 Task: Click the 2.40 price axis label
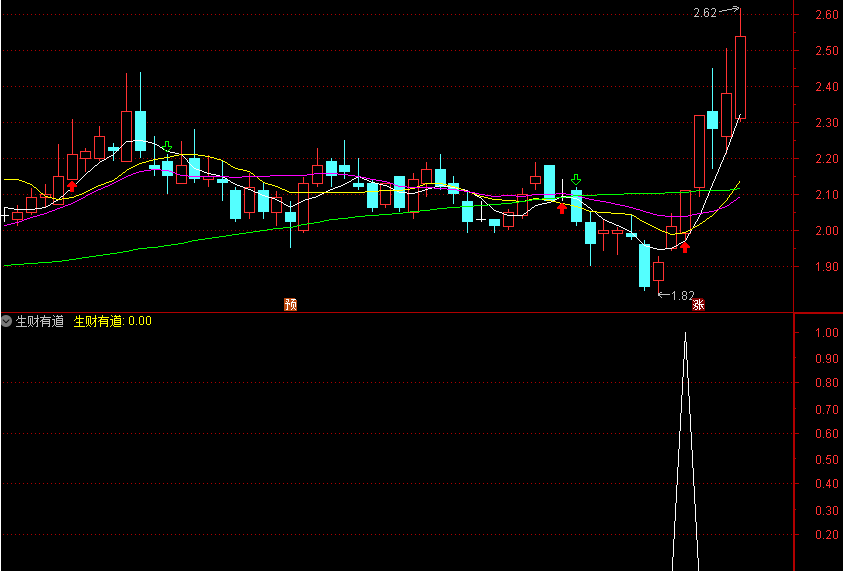tap(827, 87)
